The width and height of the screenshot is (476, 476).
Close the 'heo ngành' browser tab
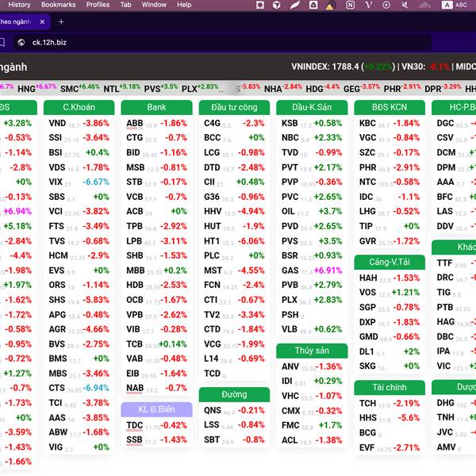pos(42,22)
